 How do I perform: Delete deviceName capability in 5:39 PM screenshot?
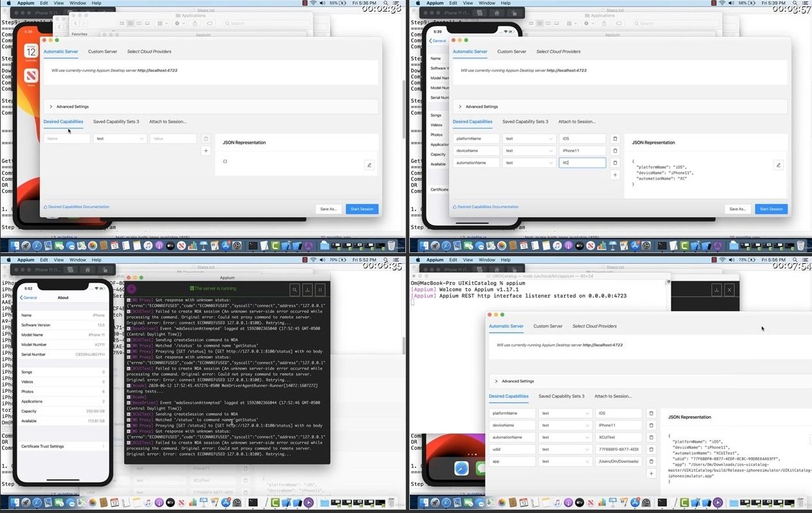click(615, 151)
